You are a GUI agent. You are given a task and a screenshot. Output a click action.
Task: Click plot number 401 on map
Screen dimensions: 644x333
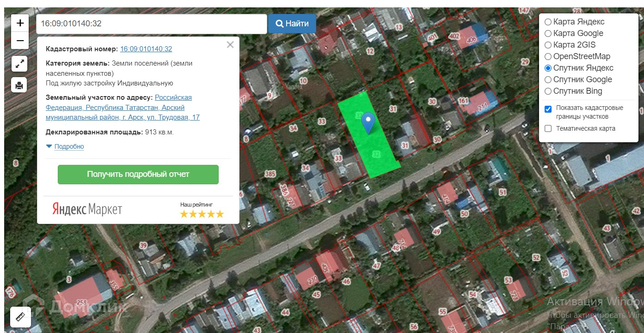(x=433, y=37)
